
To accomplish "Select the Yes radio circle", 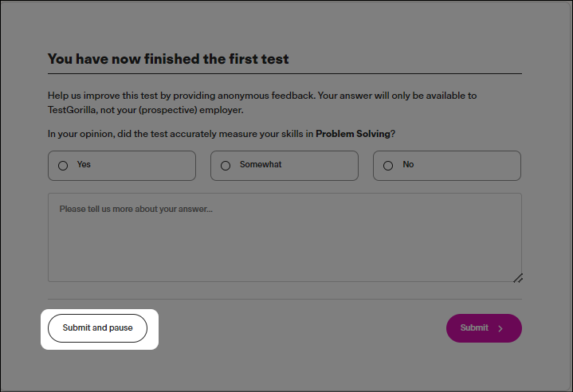I will [x=63, y=166].
